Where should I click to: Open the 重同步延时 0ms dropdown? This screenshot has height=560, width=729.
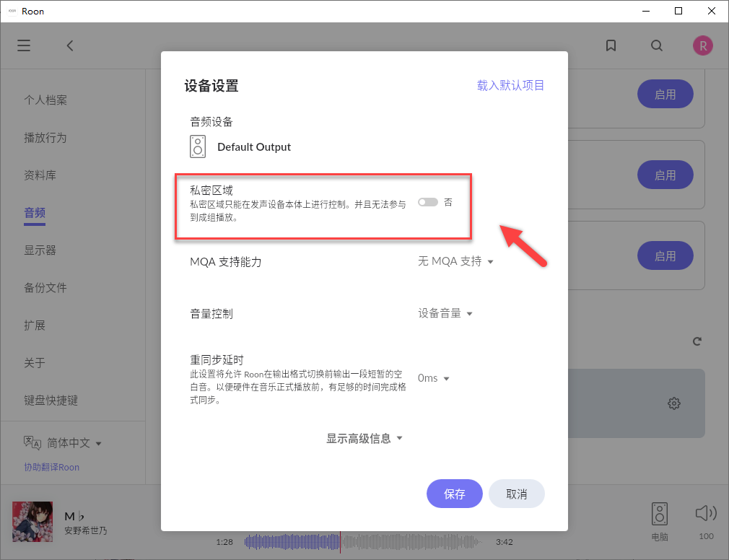433,378
